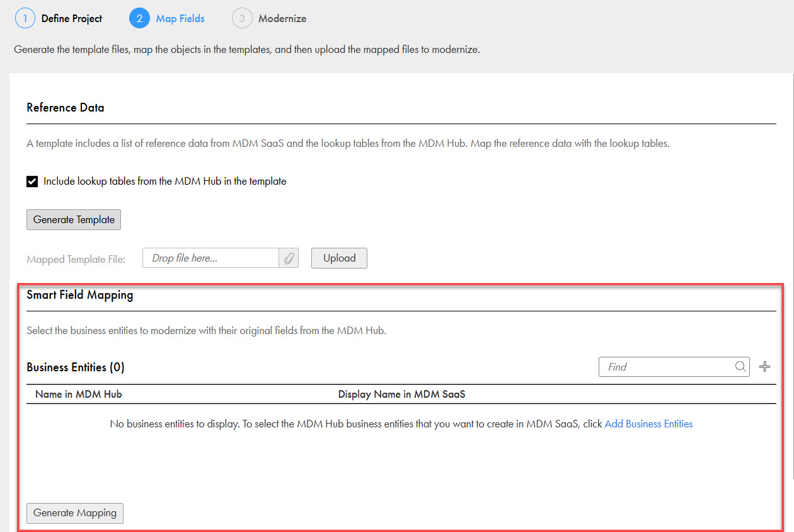Open the Modernize step
The width and height of the screenshot is (794, 532).
[x=282, y=19]
